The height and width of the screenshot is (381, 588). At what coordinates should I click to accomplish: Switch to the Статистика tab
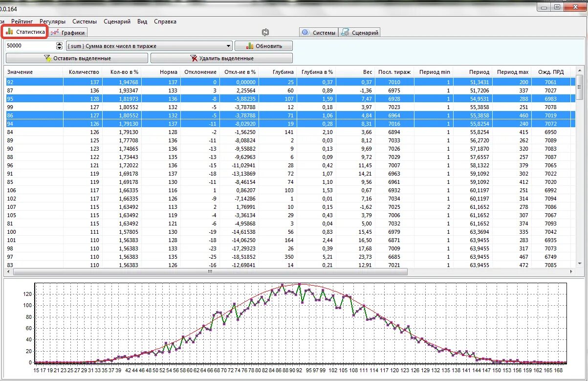[25, 32]
